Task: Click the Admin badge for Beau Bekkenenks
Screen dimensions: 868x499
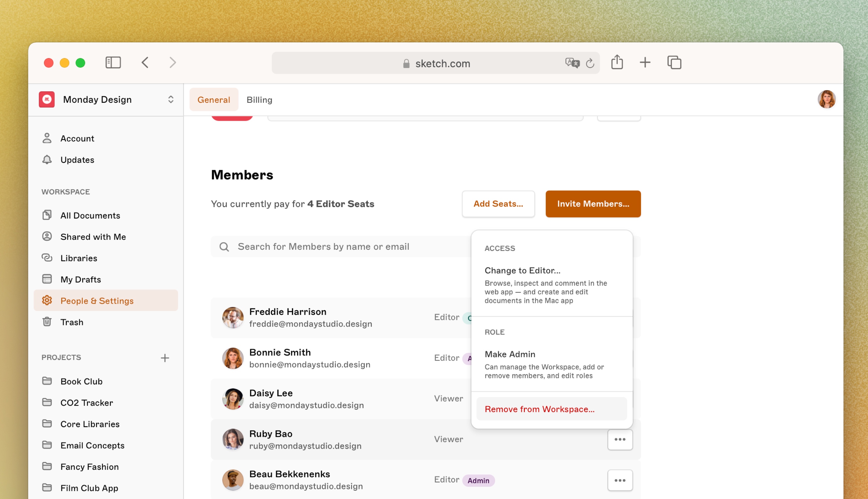Action: [478, 480]
